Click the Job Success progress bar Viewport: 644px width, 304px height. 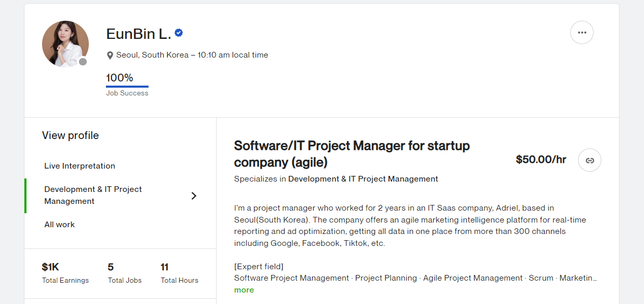[x=127, y=87]
